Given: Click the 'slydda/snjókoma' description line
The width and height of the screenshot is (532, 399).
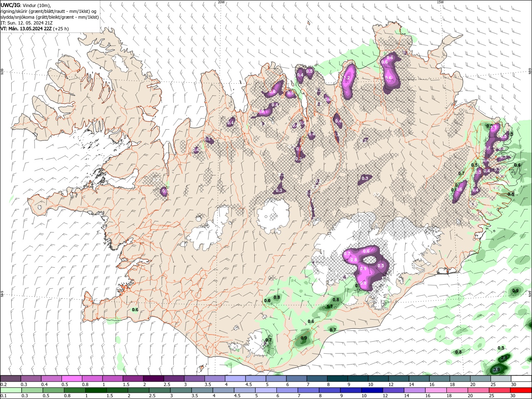Looking at the screenshot, I should click(x=49, y=17).
